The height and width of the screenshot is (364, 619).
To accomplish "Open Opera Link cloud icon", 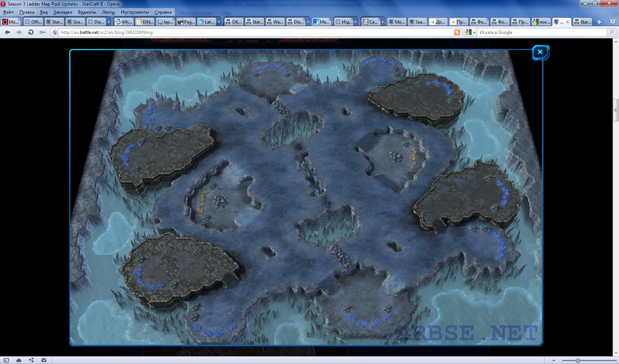I will pyautogui.click(x=19, y=360).
